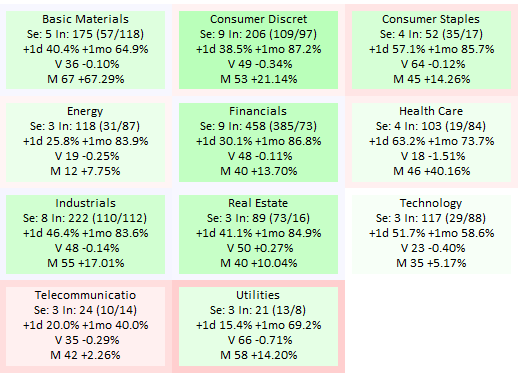The height and width of the screenshot is (373, 521).
Task: Select the Real Estate sector tile
Action: pos(258,234)
